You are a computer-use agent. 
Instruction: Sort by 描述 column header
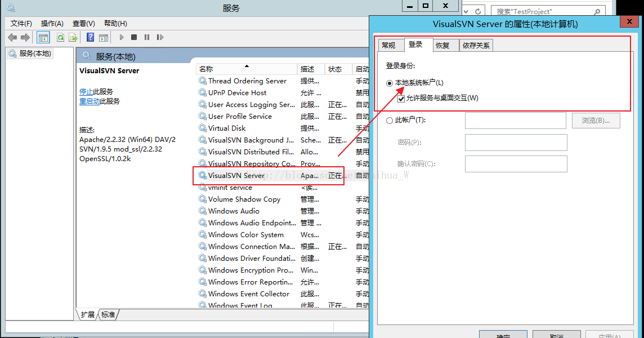coord(311,69)
